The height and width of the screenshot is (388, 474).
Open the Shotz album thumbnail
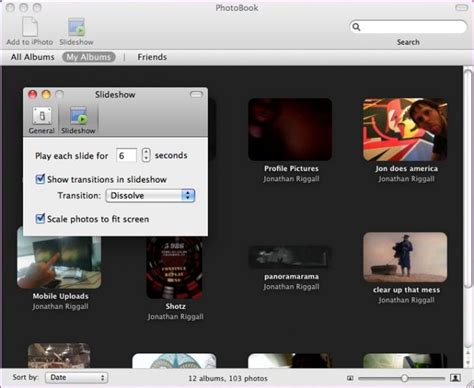point(175,268)
